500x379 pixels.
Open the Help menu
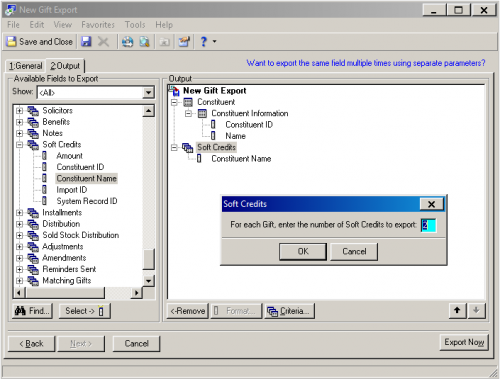click(164, 25)
